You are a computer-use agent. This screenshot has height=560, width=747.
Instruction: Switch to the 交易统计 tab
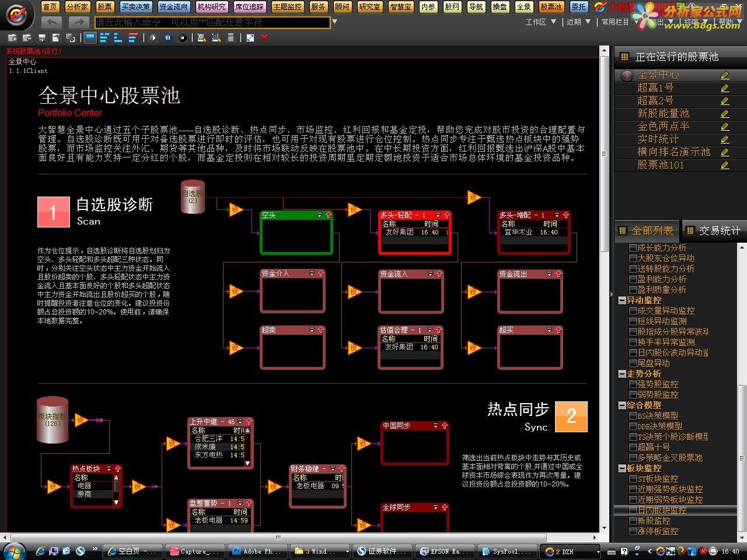pyautogui.click(x=714, y=231)
